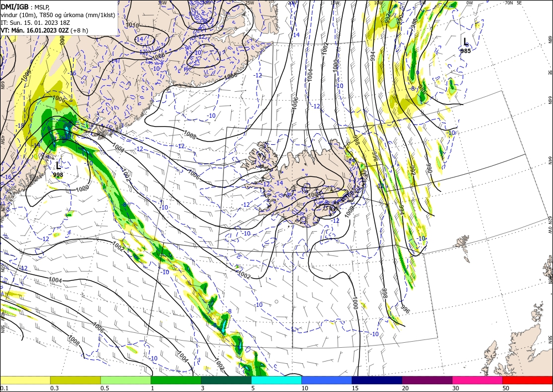Click the purple 20–30 mm legend swatch
The height and width of the screenshot is (392, 553).
[427, 380]
